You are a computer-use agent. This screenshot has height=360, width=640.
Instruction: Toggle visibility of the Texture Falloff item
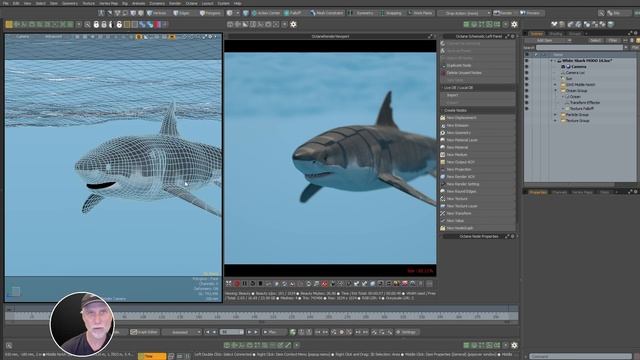tap(527, 109)
